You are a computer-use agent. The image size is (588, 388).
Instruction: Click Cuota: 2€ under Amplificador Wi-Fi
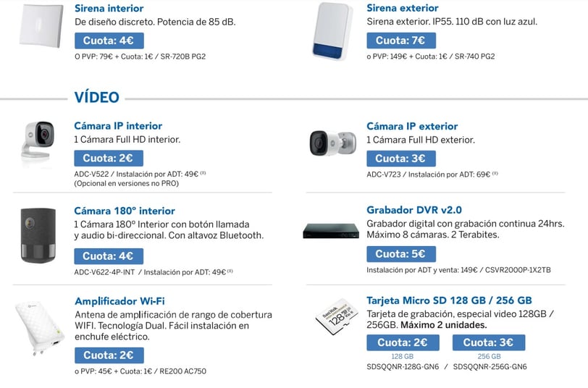point(109,355)
